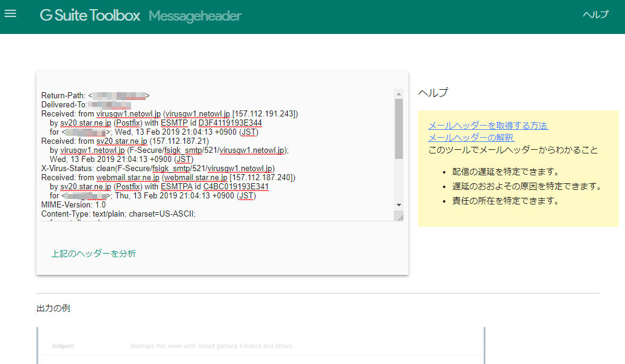Click the 出力の例 heading
Screen dimensions: 625x364
click(53, 308)
